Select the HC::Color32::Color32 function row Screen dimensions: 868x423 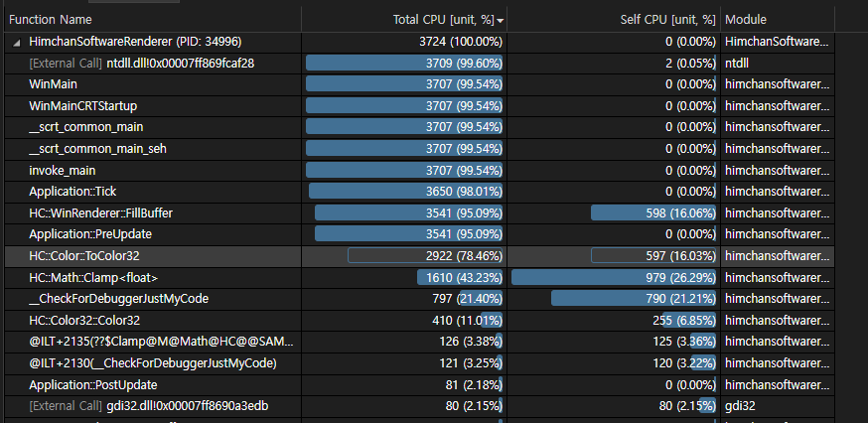pos(420,321)
